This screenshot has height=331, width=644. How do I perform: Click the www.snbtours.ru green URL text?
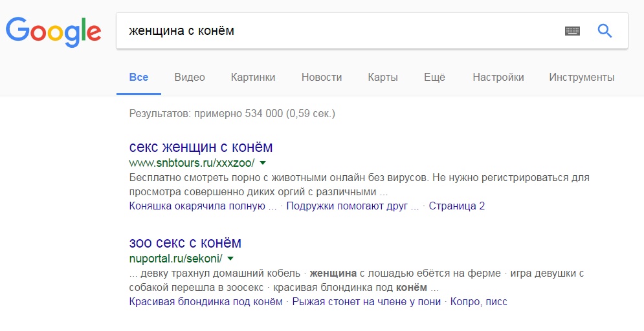[192, 163]
